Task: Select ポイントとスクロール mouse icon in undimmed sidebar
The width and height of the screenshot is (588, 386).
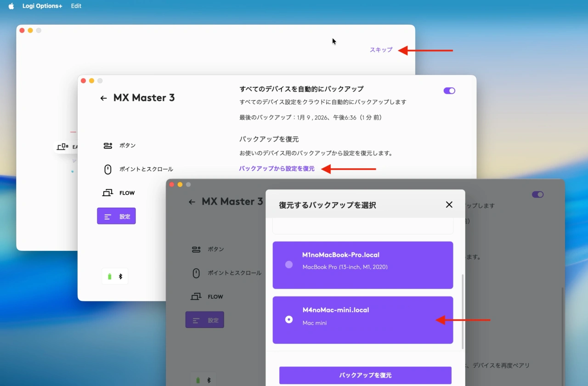Action: pyautogui.click(x=108, y=170)
